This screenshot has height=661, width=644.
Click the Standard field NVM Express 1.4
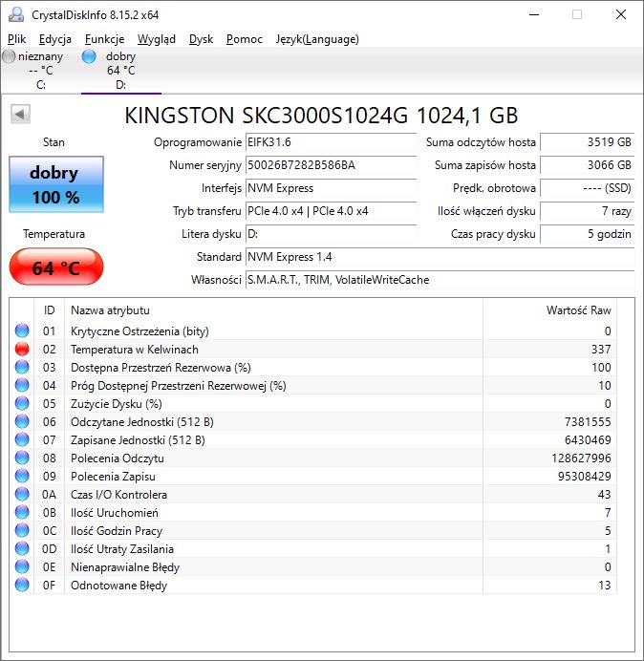pyautogui.click(x=440, y=257)
